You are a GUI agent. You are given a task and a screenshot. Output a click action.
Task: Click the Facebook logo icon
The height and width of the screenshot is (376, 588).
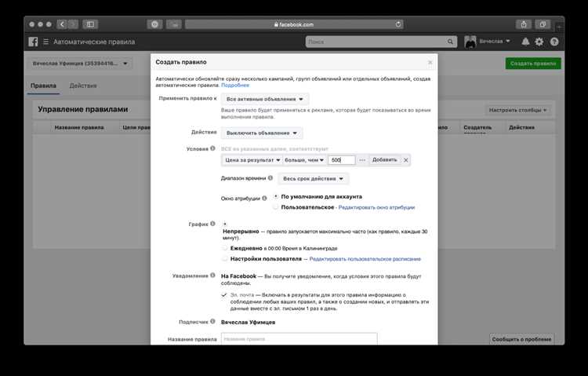tap(33, 42)
